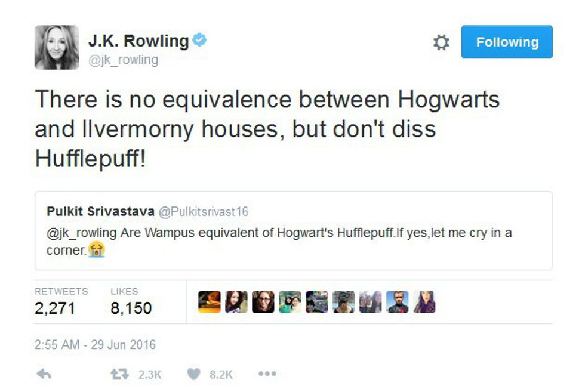Open the last liker avatar thumbnail
The image size is (585, 392).
click(x=424, y=302)
